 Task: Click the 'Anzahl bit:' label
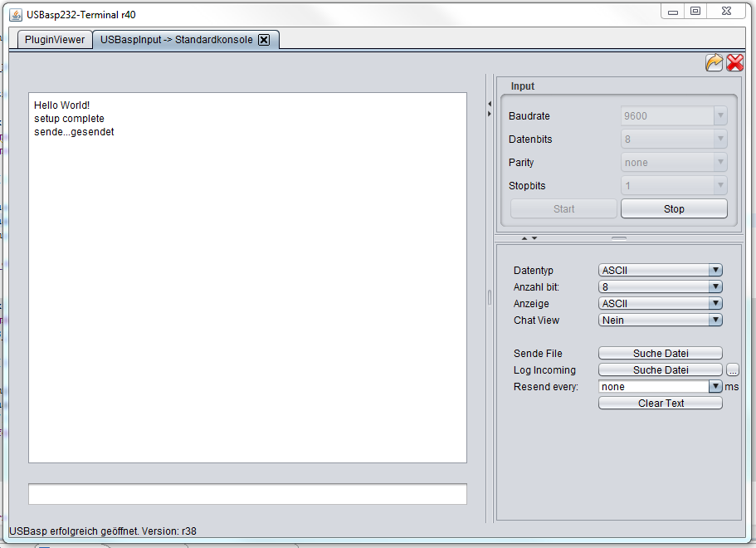pyautogui.click(x=536, y=287)
